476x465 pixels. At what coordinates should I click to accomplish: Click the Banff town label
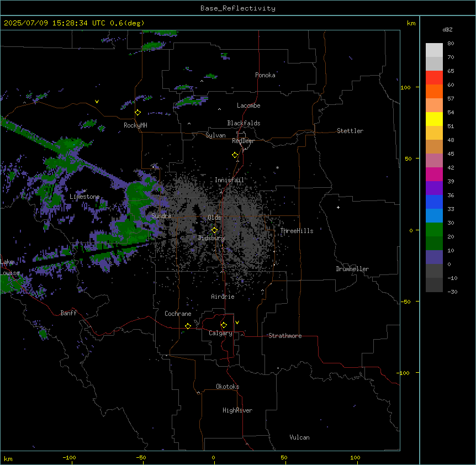coord(68,313)
